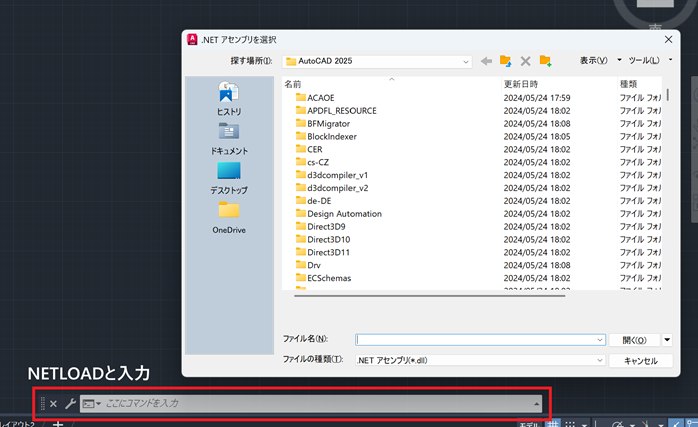Click the AutoCAD logo in the dialog title bar
Screen dimensions: 698x427
point(192,40)
